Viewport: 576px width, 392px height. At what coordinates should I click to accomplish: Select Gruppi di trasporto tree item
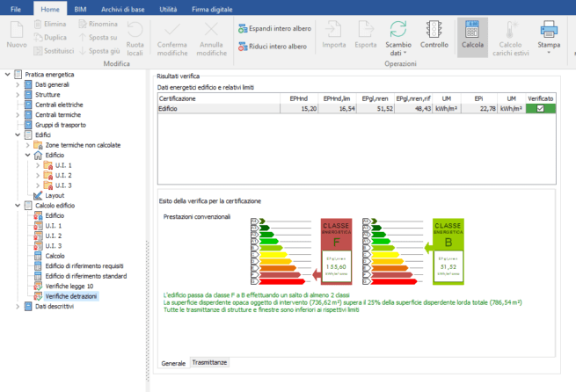tap(61, 125)
